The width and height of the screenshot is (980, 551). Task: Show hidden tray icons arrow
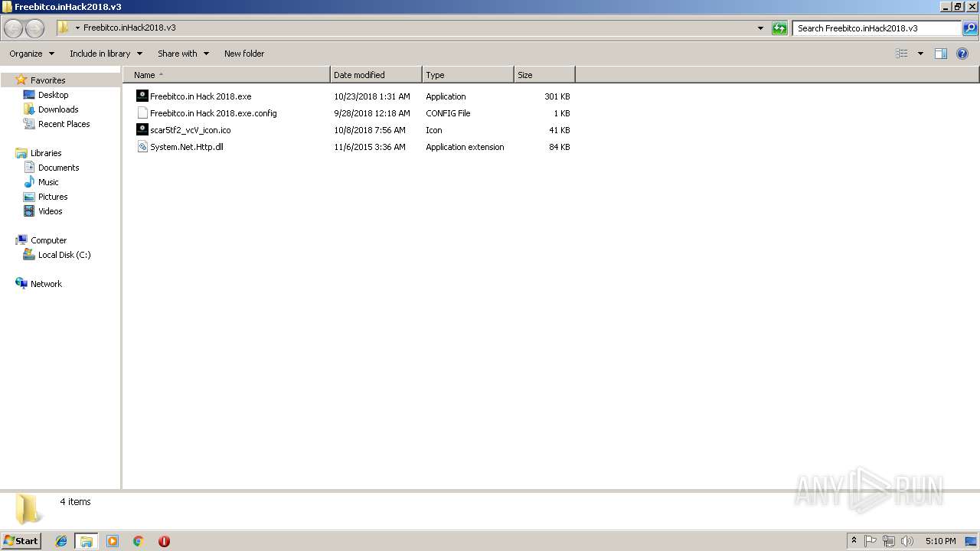854,541
